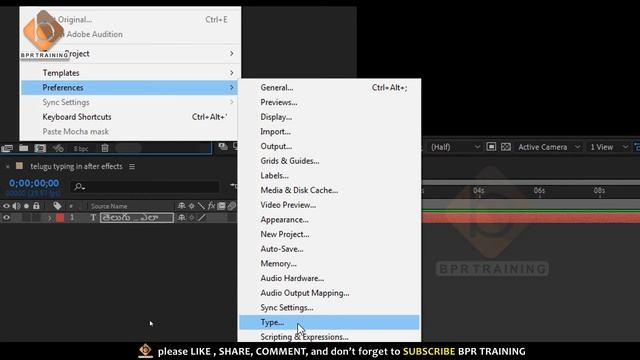Open Video Preview preferences
Image resolution: width=640 pixels, height=360 pixels.
point(329,205)
